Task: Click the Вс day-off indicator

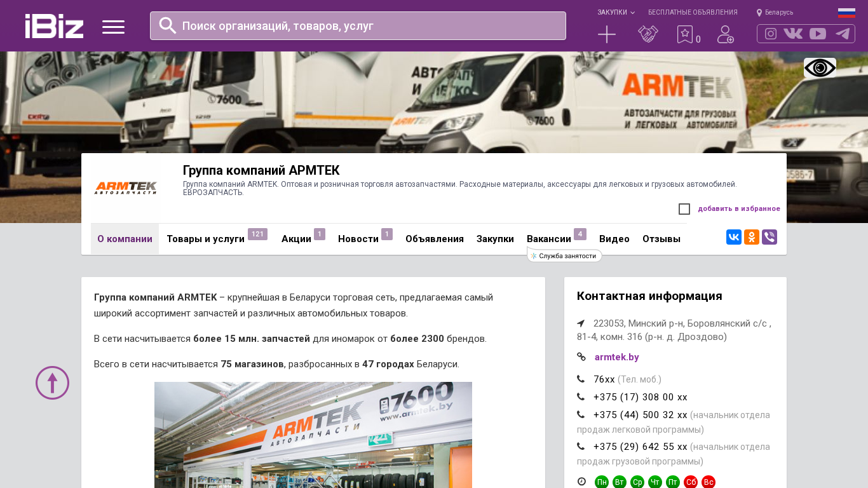Action: click(709, 482)
